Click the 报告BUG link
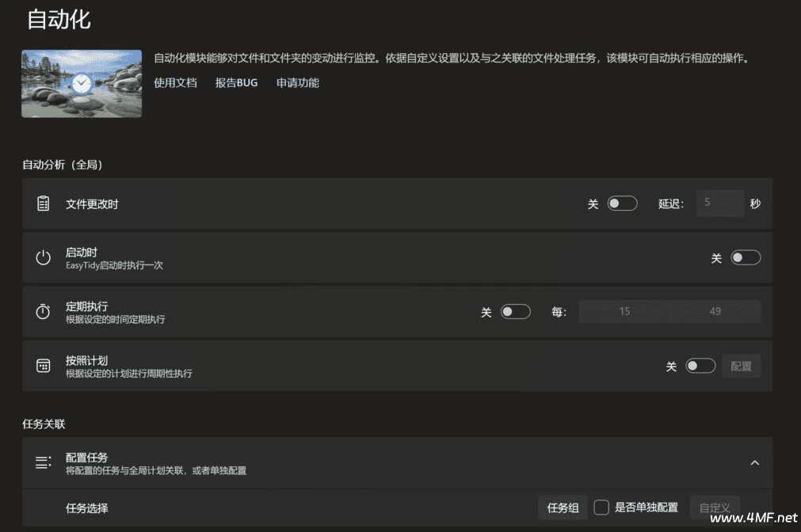The width and height of the screenshot is (801, 532). 237,82
